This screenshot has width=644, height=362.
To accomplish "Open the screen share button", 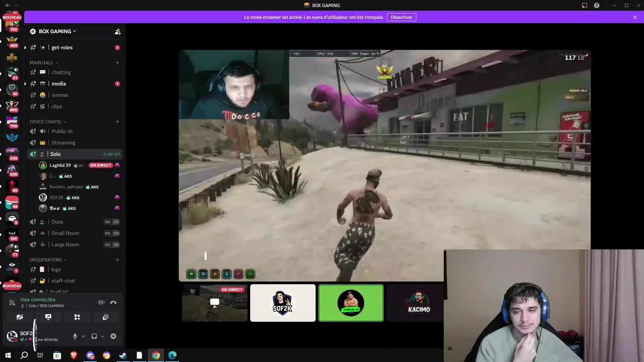I will click(x=48, y=317).
